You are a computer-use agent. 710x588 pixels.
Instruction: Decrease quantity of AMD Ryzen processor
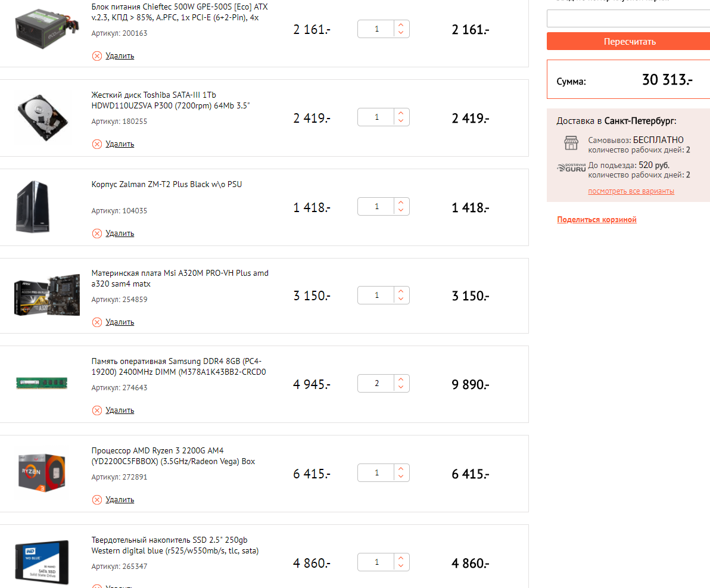tap(401, 477)
